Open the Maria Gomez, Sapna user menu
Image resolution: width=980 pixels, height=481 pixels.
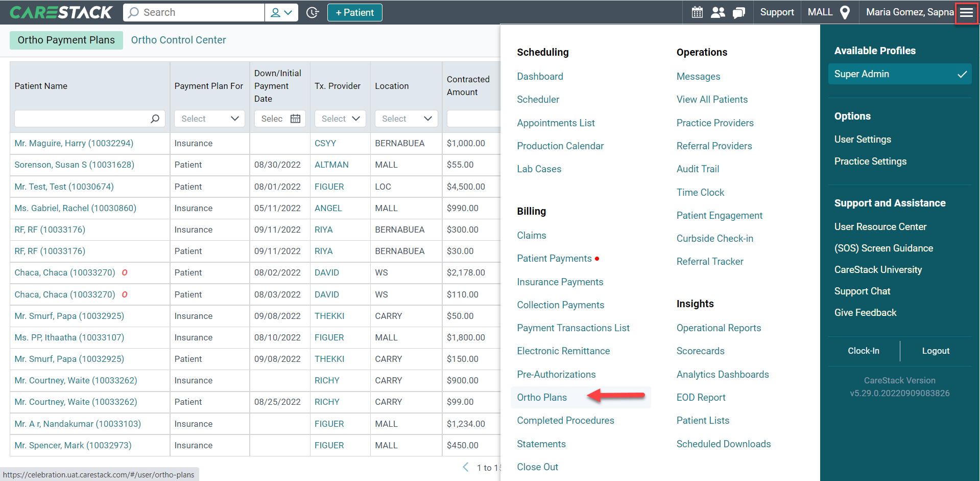pos(910,12)
